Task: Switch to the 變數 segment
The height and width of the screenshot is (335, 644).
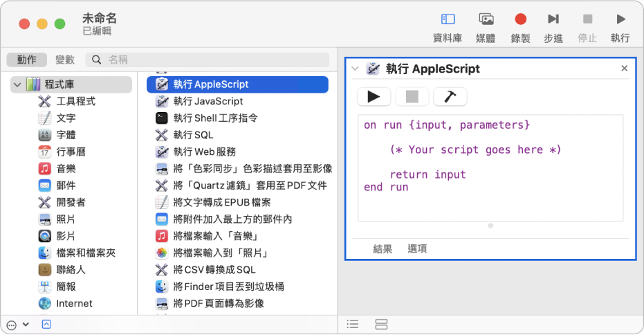Action: pyautogui.click(x=64, y=60)
